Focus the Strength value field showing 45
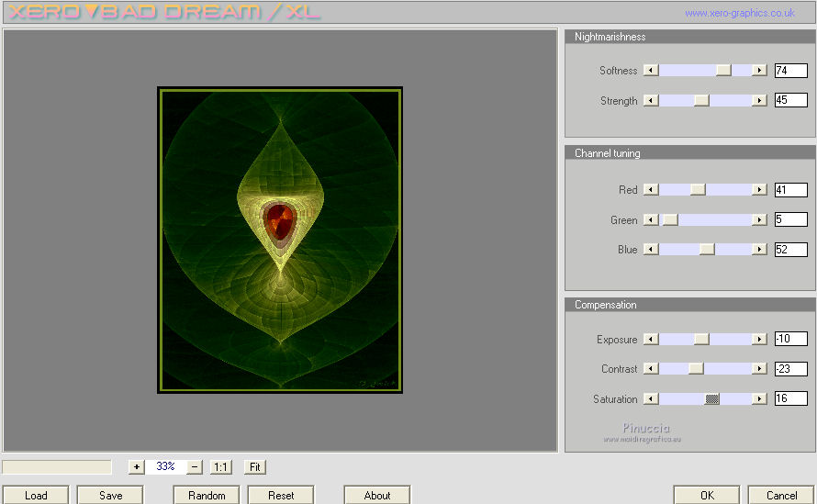Viewport: 817px width, 504px height. coord(791,99)
